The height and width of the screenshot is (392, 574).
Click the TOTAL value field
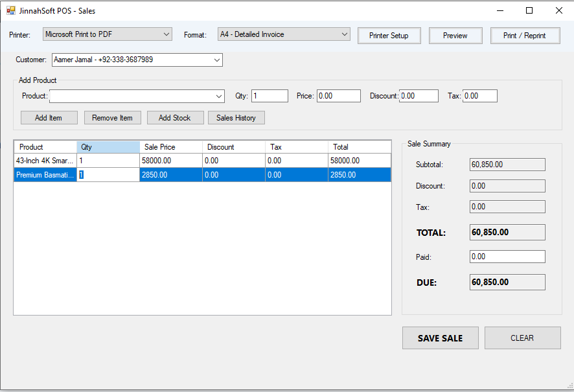[507, 233]
